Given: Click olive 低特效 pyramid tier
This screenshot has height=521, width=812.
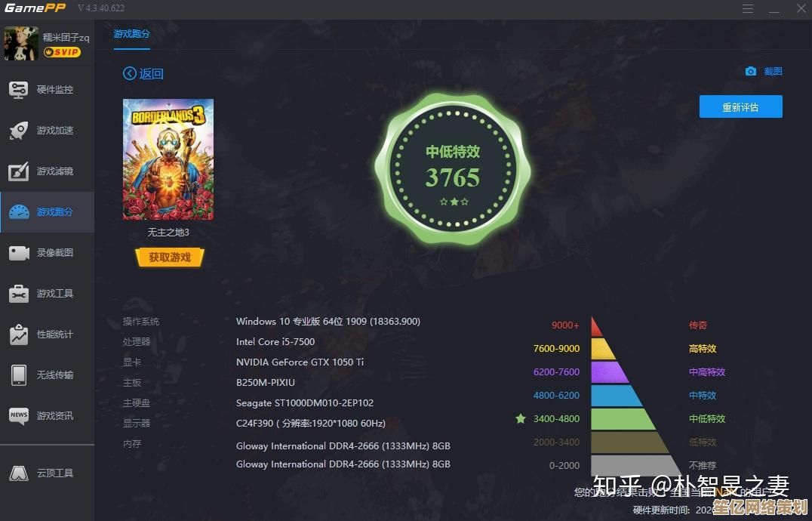Looking at the screenshot, I should [x=629, y=442].
